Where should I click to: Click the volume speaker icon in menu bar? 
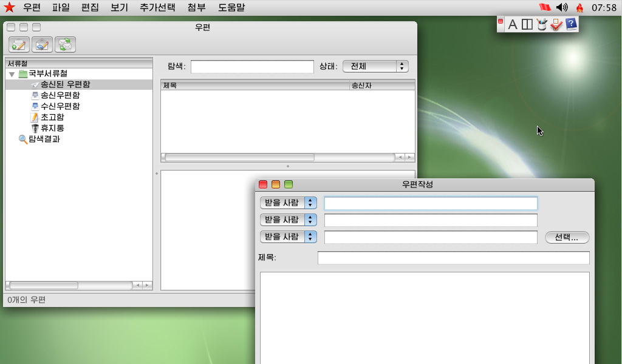[562, 7]
